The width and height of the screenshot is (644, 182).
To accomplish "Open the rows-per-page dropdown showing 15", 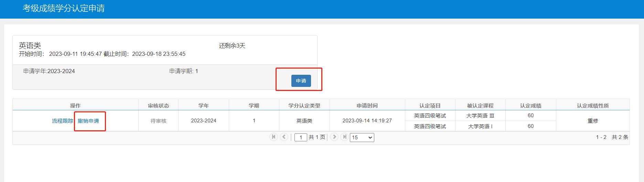I will (x=362, y=138).
